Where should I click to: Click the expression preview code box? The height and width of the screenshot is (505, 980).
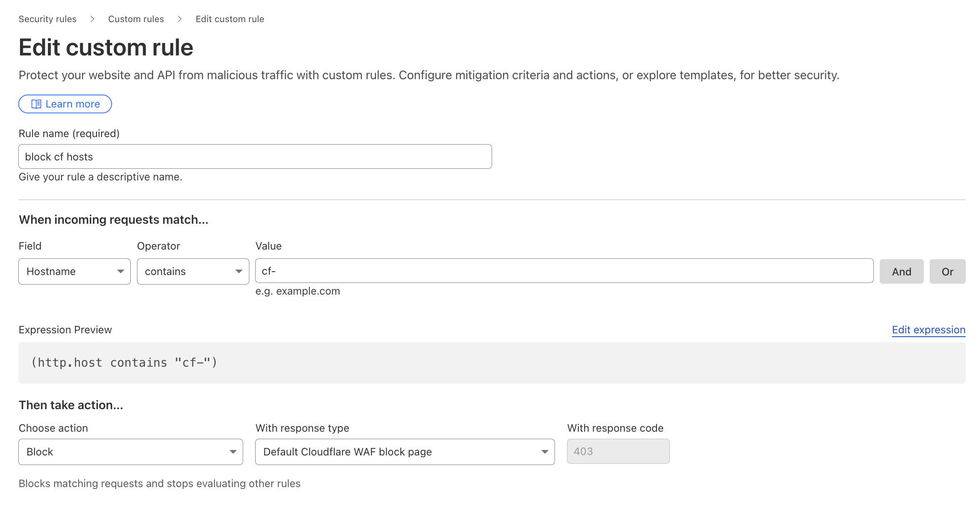[x=491, y=363]
